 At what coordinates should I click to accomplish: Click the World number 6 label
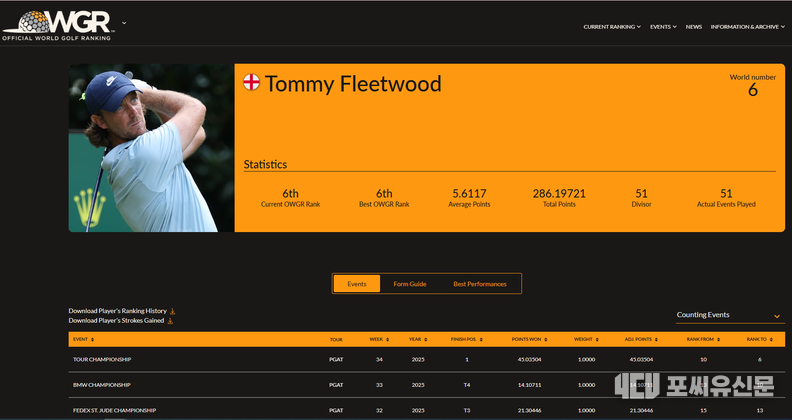pyautogui.click(x=753, y=85)
